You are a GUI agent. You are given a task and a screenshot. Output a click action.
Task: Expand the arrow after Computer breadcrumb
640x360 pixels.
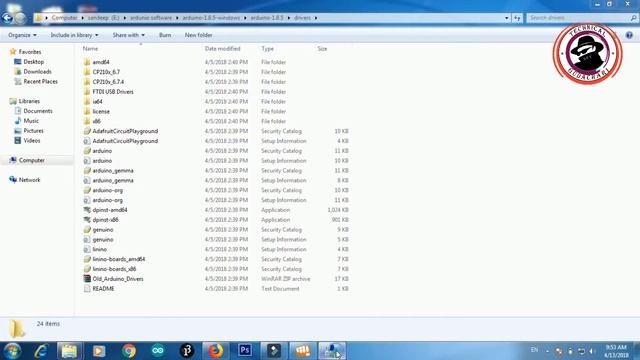click(x=82, y=18)
